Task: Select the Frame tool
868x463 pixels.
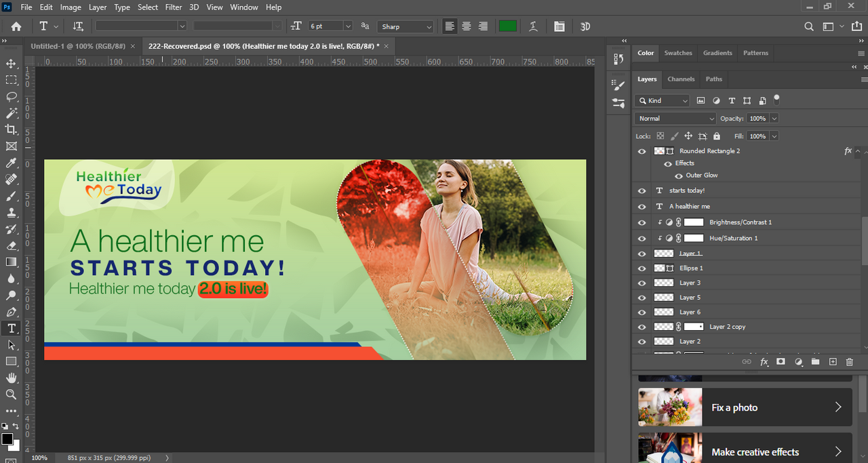Action: (12, 146)
